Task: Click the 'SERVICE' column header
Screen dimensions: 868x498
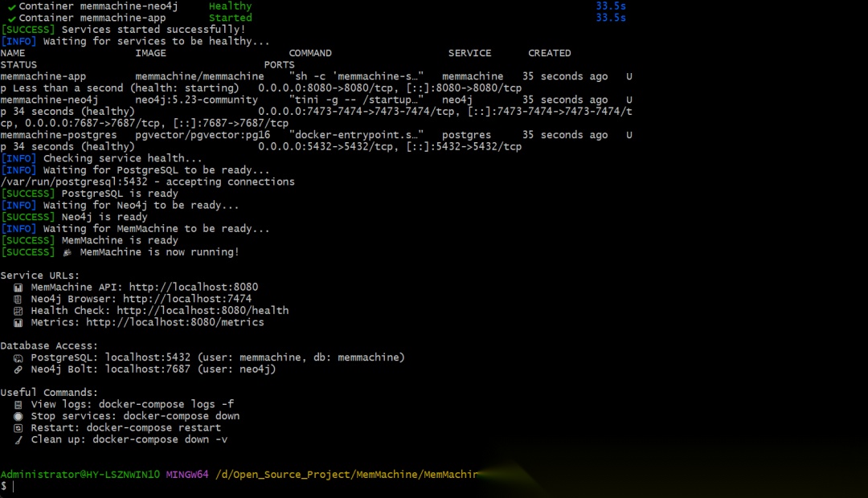Action: 470,53
